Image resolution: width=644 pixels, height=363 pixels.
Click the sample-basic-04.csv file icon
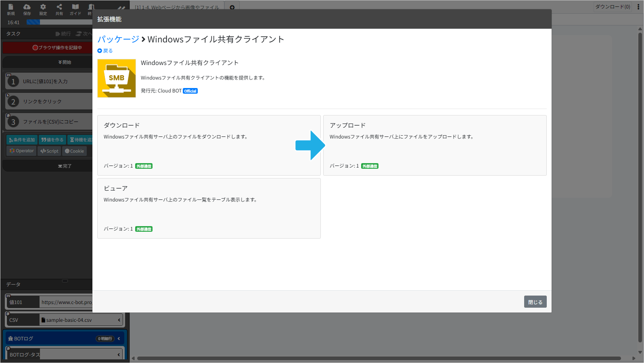43,320
